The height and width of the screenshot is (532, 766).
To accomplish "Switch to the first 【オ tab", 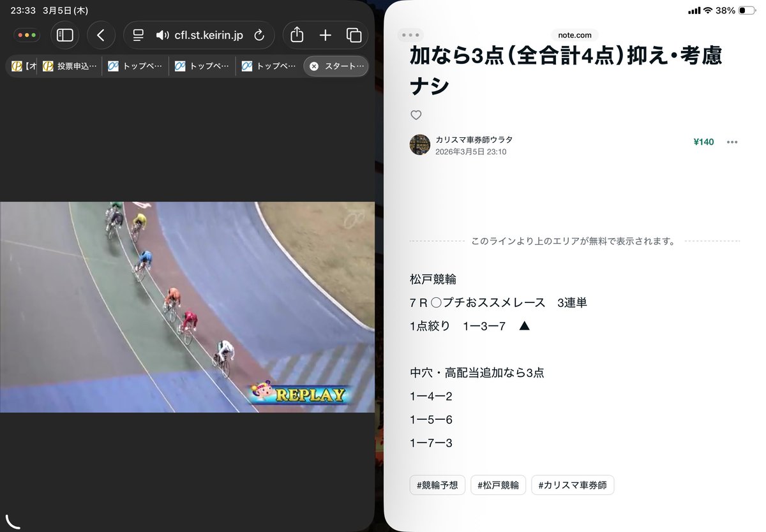I will click(x=24, y=66).
